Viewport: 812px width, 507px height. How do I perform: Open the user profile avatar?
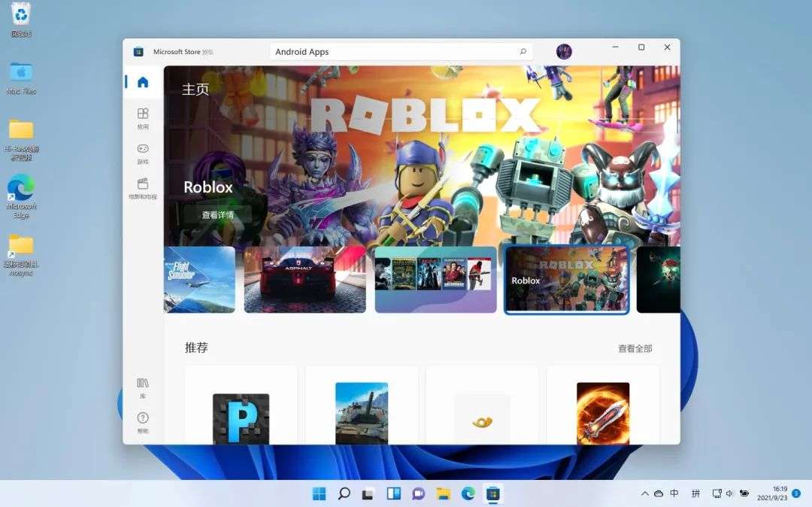pos(564,51)
